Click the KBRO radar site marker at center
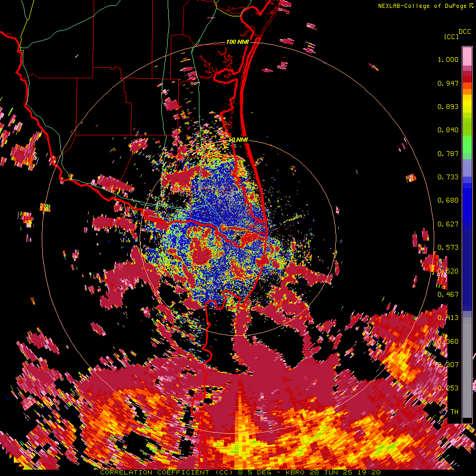This screenshot has width=476, height=476. point(239,237)
